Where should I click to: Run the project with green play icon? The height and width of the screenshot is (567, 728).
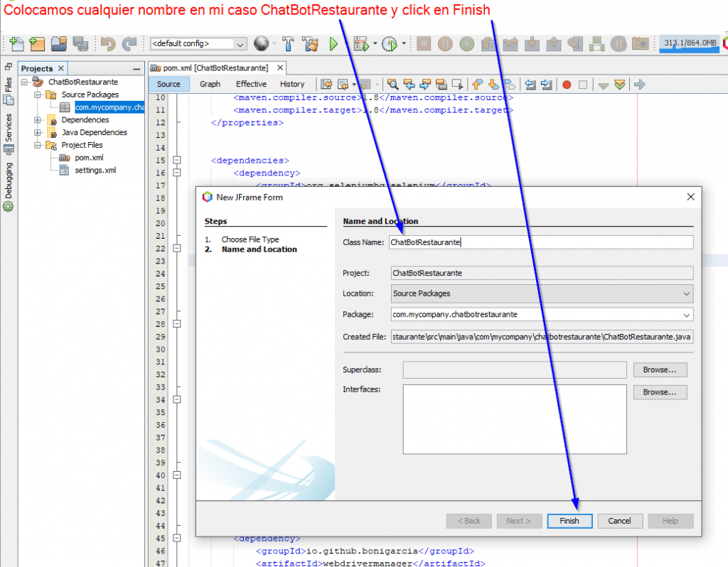pos(334,44)
